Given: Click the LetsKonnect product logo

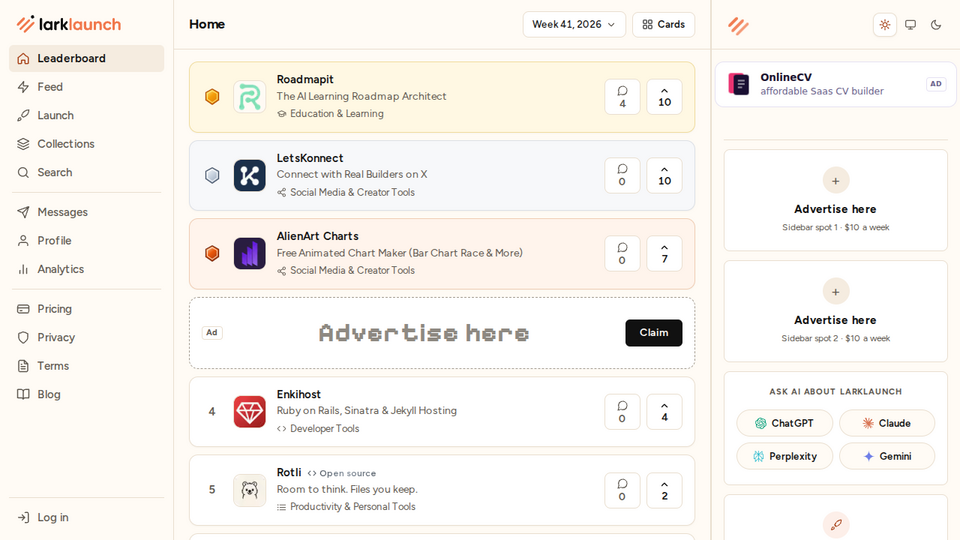Looking at the screenshot, I should [x=250, y=175].
